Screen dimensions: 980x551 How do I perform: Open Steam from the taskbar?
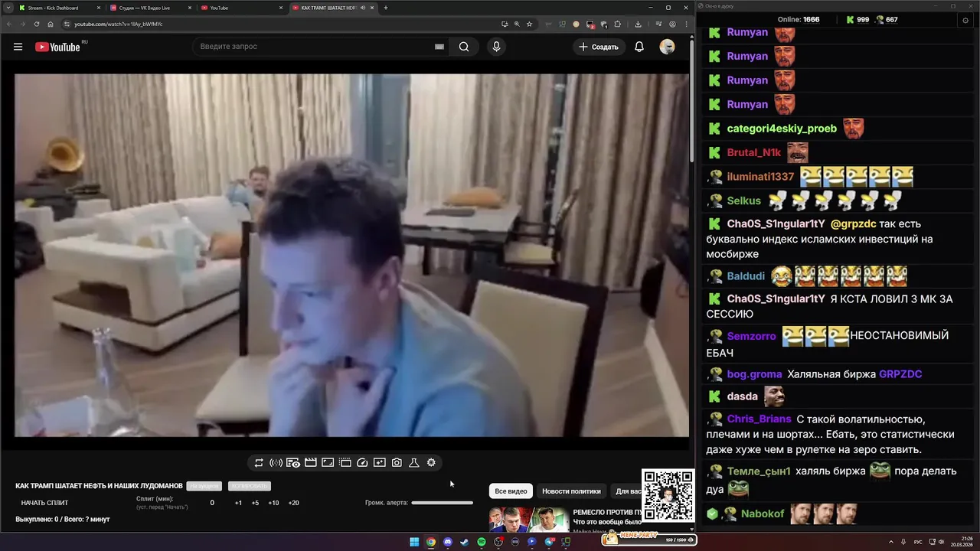[464, 542]
